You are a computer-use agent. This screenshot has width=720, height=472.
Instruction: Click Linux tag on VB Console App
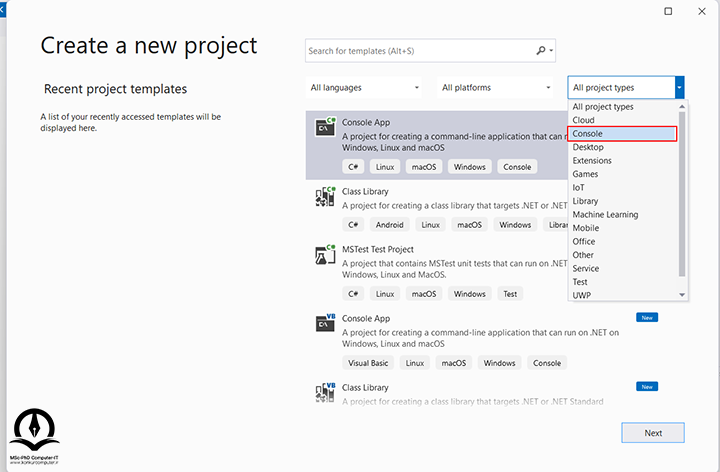(x=415, y=363)
